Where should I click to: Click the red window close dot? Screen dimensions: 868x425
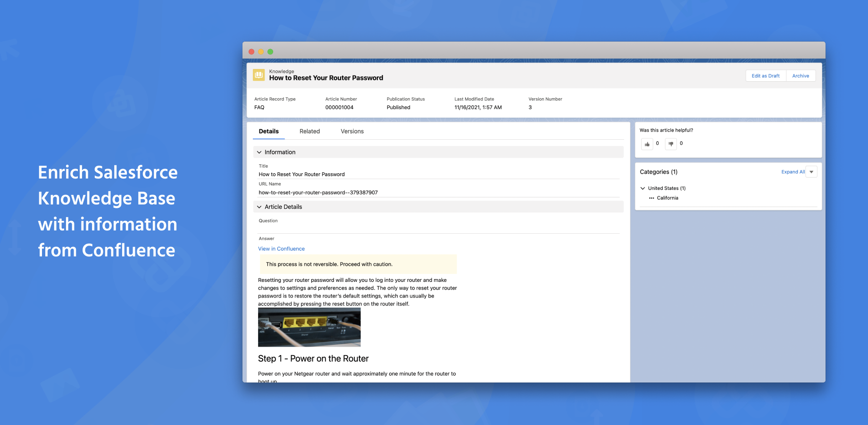pos(251,51)
